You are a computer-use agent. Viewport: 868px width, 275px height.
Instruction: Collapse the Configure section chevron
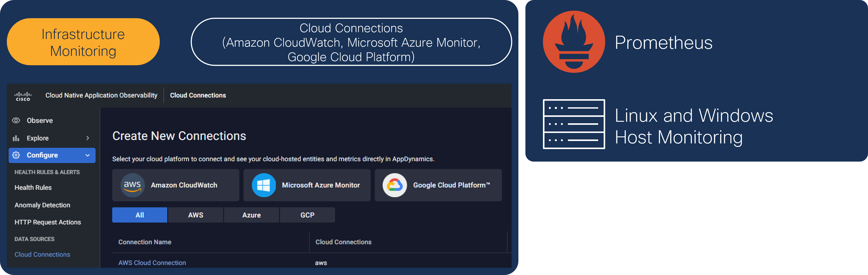point(88,155)
